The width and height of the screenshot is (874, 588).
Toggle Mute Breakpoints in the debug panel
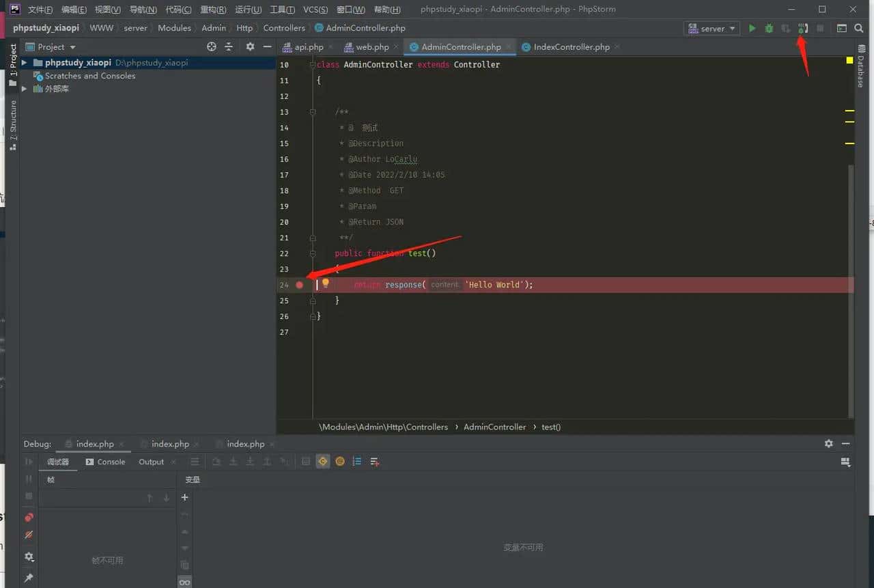coord(29,535)
